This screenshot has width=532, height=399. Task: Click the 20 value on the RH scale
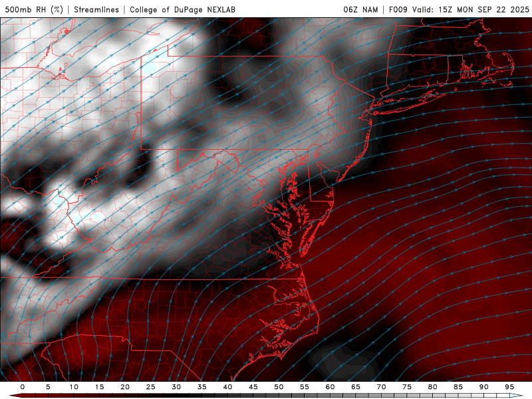click(125, 387)
